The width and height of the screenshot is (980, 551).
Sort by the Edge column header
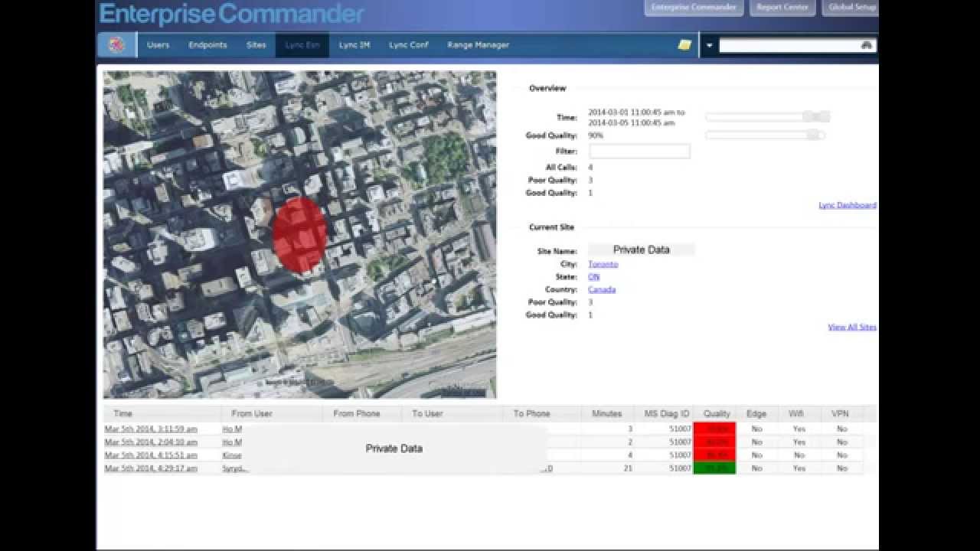(756, 413)
